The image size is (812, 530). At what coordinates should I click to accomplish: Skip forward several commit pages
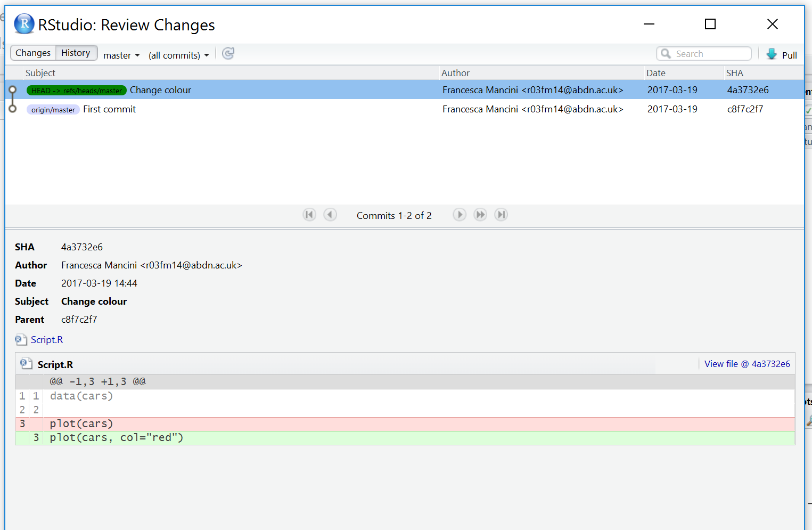[x=480, y=215]
